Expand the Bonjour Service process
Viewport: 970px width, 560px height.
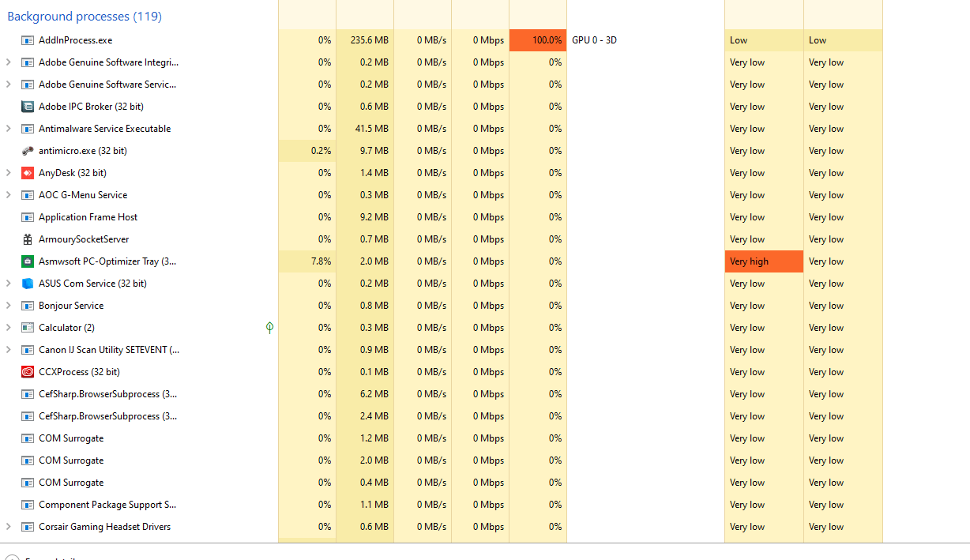click(8, 306)
